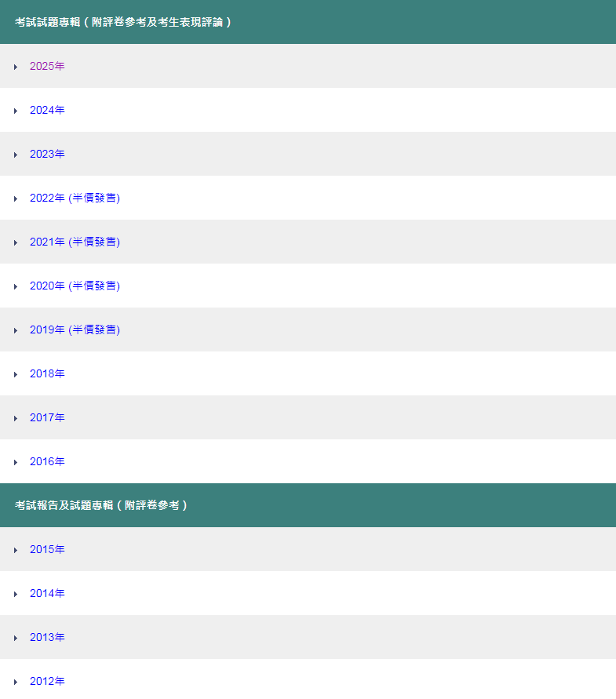The width and height of the screenshot is (616, 699).
Task: Expand the 2018年 arrow icon
Action: [16, 374]
